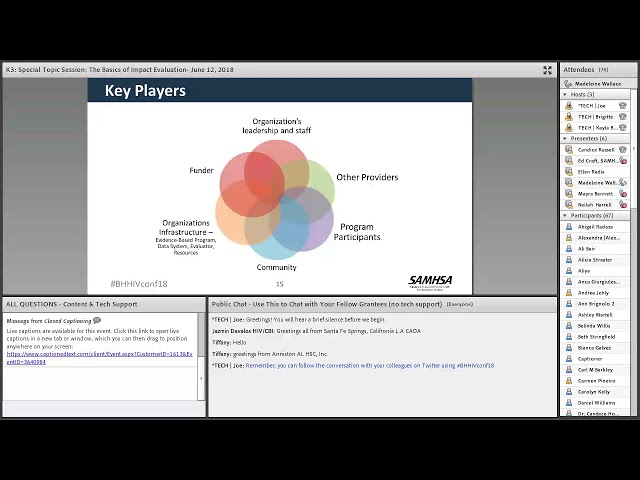Screen dimensions: 640x480
Task: Click the "Funder" label on the slide
Action: pos(201,170)
